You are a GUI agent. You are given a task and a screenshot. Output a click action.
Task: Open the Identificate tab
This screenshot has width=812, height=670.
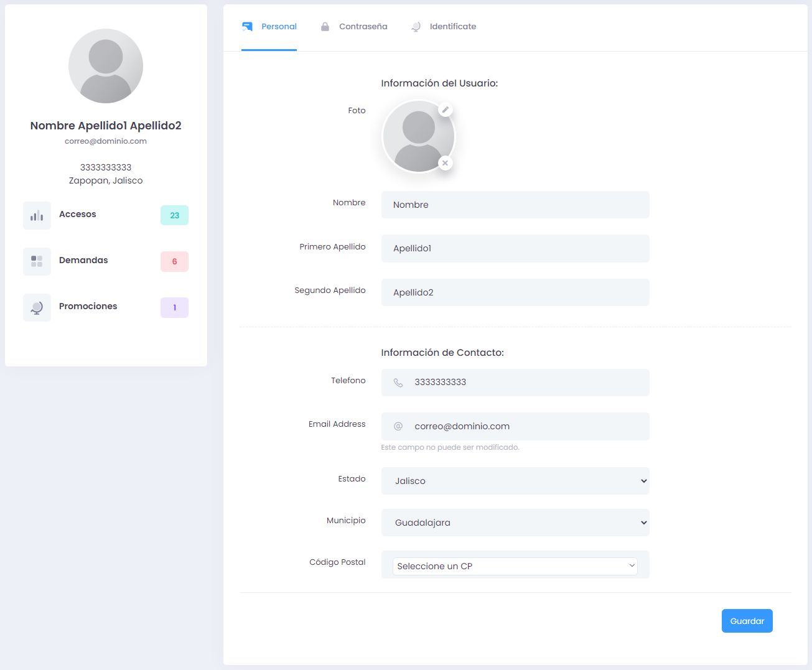tap(452, 27)
